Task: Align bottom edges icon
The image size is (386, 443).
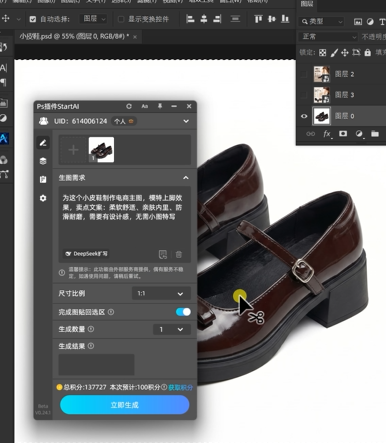Action: [x=285, y=19]
